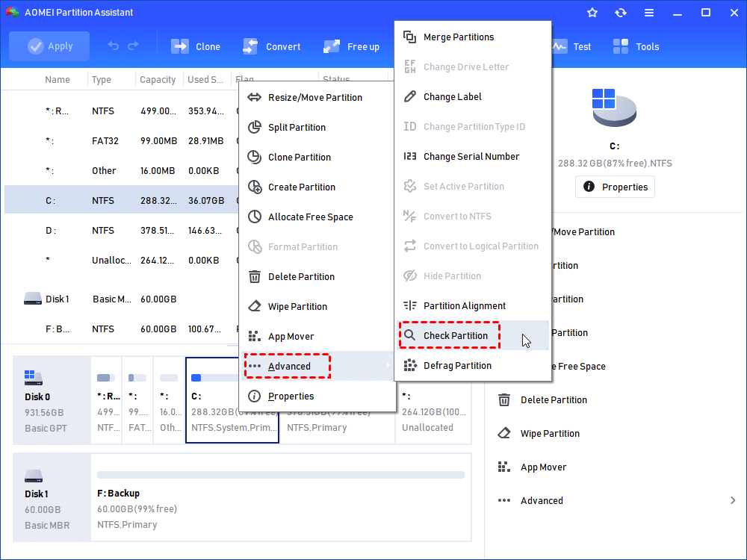Click the refresh icon in title bar
Viewport: 747px width, 560px height.
620,13
